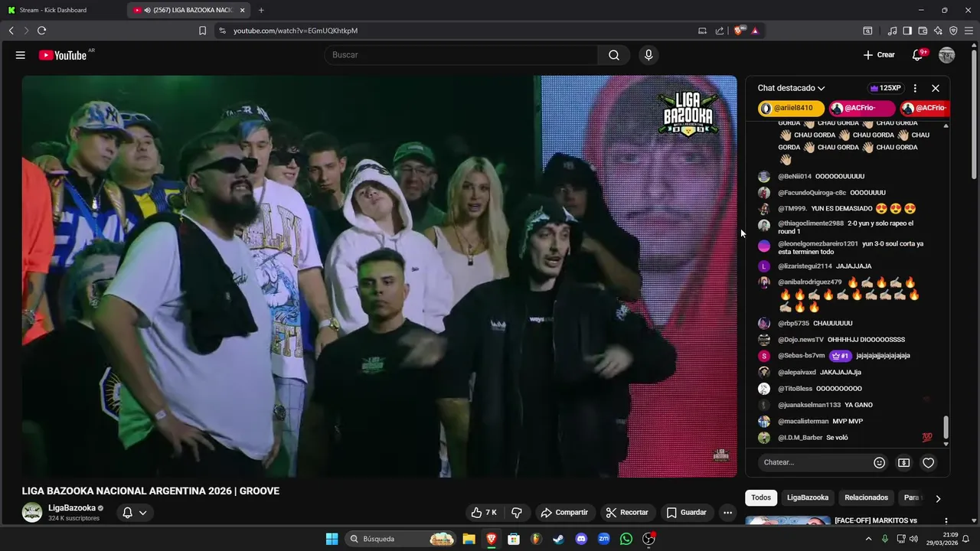Click the video player to pause
This screenshot has height=551, width=980.
(379, 276)
